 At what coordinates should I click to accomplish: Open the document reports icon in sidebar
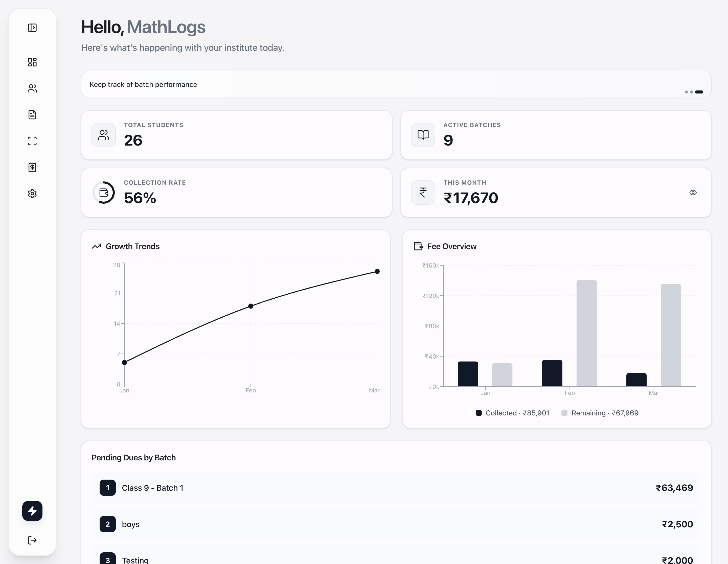(x=32, y=115)
